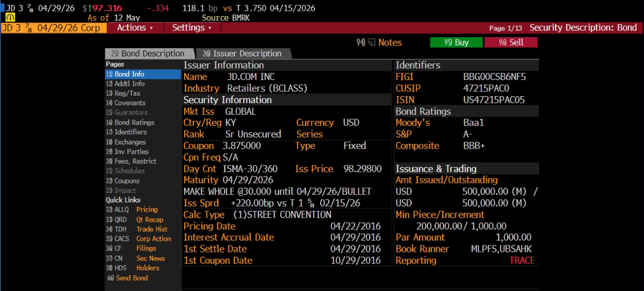Open Covenants page
The width and height of the screenshot is (644, 291).
pos(125,103)
